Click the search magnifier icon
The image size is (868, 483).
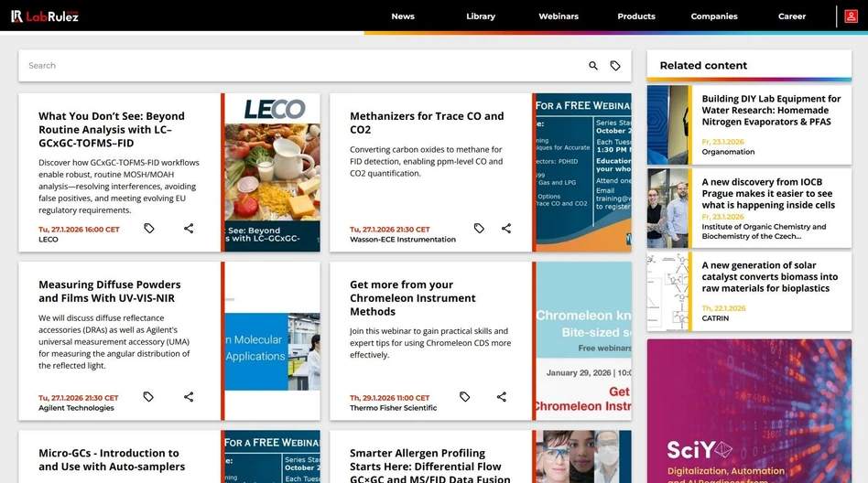(x=593, y=66)
